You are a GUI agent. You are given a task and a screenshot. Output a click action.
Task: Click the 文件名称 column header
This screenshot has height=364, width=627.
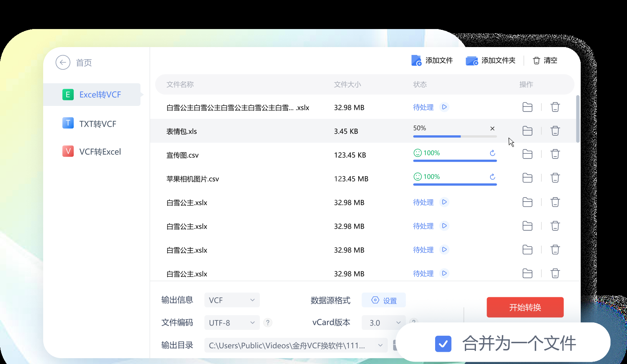pyautogui.click(x=180, y=84)
